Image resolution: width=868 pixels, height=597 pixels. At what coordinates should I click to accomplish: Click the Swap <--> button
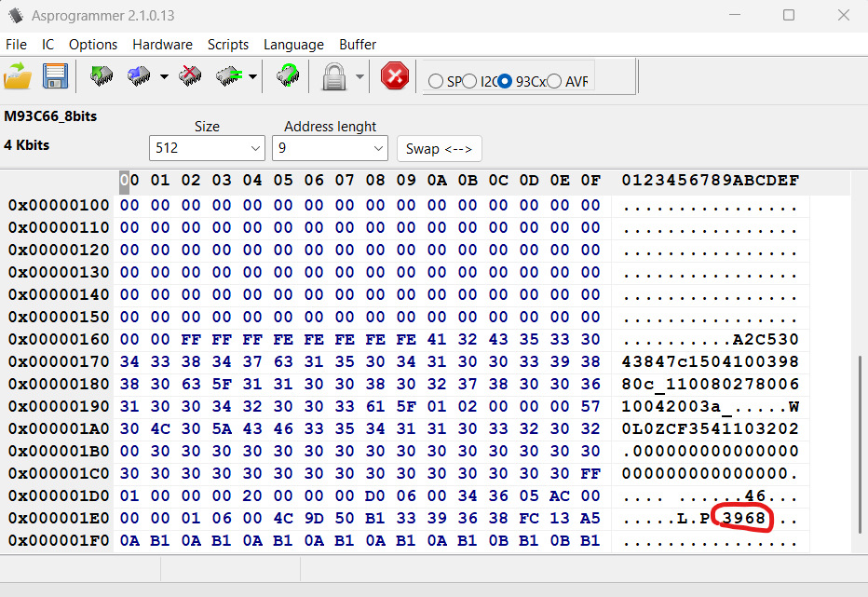point(439,148)
